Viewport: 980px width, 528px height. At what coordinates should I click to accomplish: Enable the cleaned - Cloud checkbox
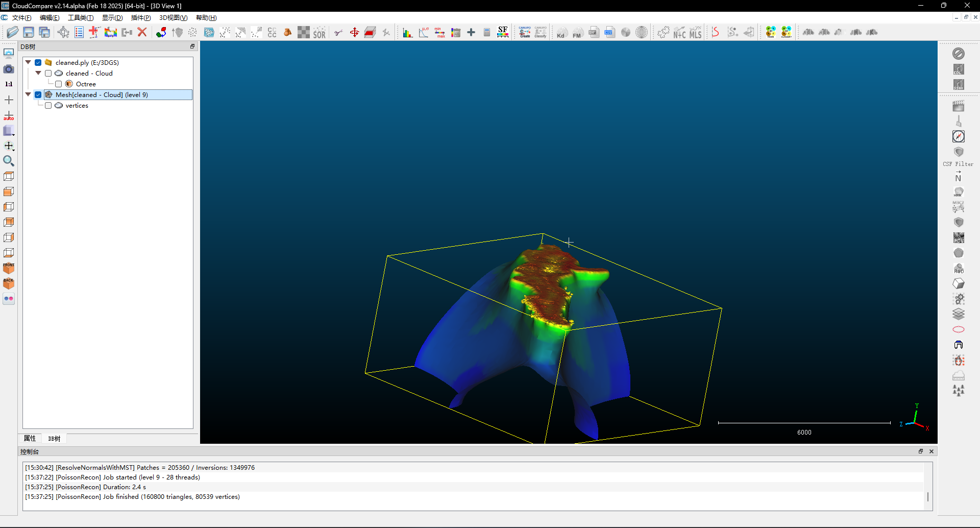pyautogui.click(x=48, y=73)
